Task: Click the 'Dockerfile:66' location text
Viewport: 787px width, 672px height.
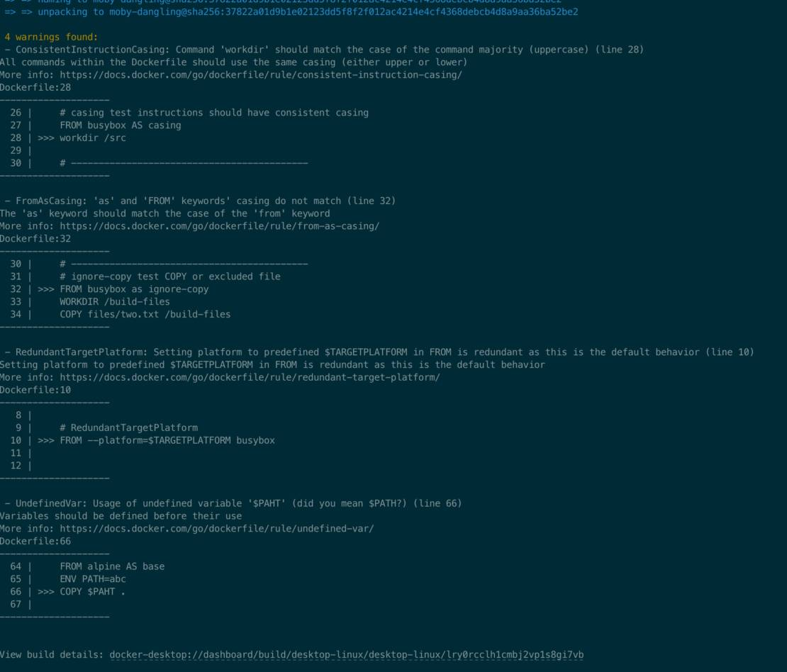Action: pos(35,542)
